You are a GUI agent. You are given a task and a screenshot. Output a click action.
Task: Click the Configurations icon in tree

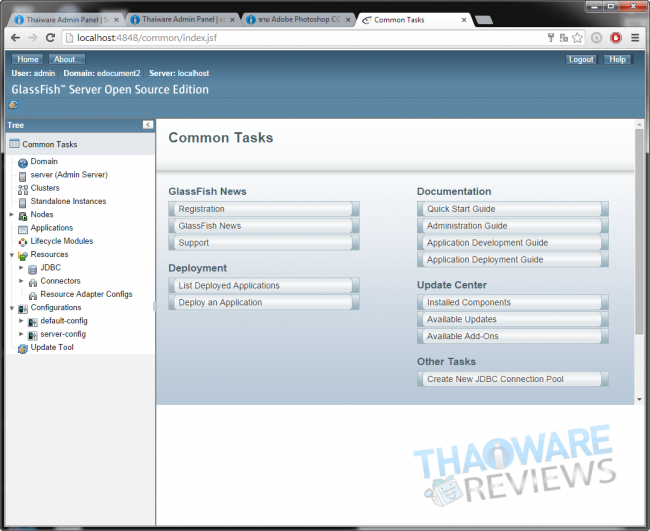pos(23,308)
